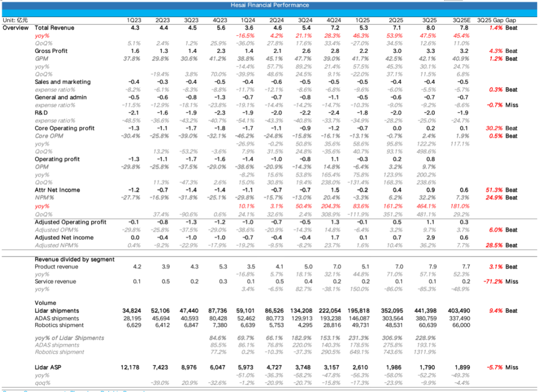Select the Volume section heading
Image resolution: width=539 pixels, height=392 pixels.
click(x=45, y=303)
